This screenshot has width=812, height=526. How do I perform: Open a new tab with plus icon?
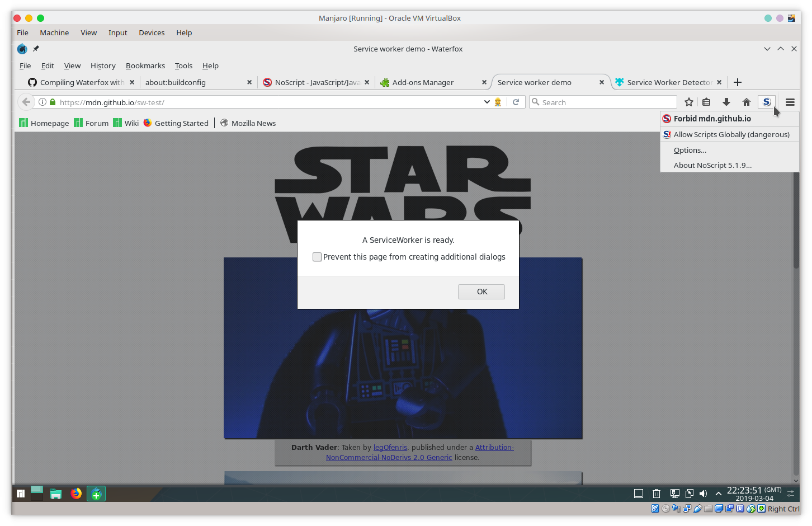pos(738,82)
